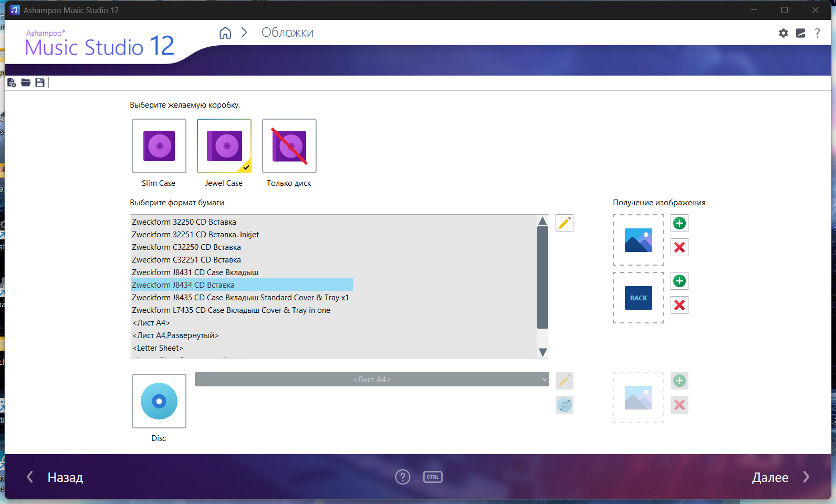Click the disc format pencil icon

[565, 381]
